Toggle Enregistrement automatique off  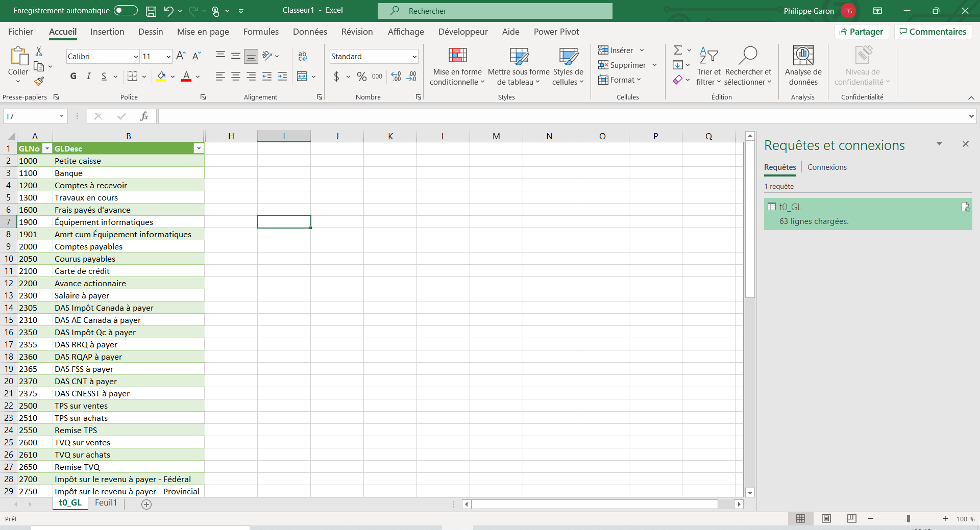[x=125, y=10]
